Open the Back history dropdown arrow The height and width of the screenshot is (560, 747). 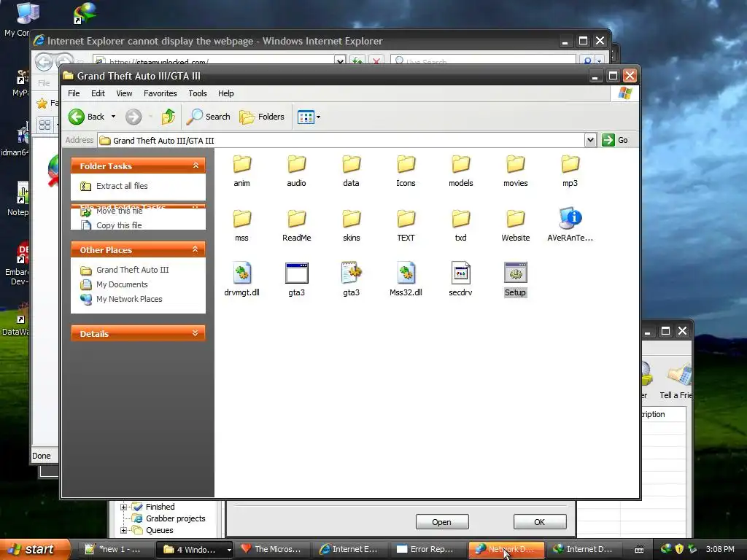[113, 117]
